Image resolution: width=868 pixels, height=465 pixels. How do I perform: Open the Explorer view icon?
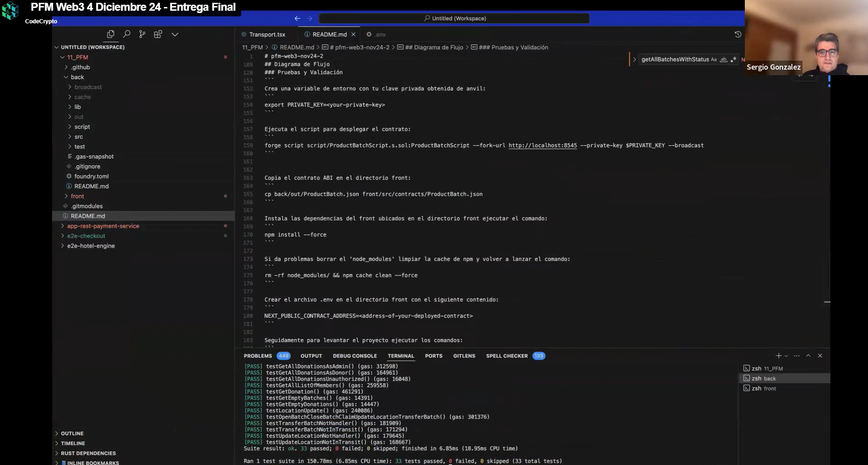tap(111, 34)
